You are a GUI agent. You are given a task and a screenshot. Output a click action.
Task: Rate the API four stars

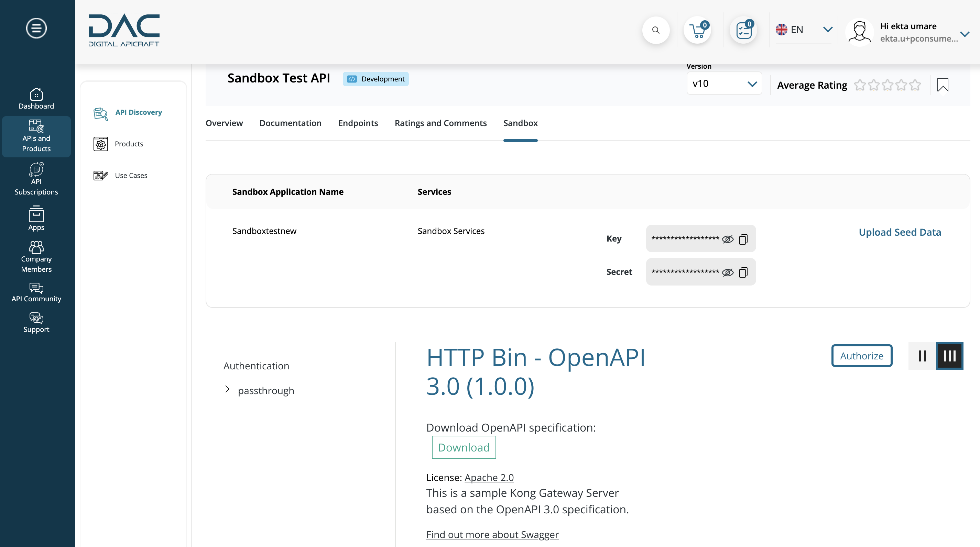[901, 85]
